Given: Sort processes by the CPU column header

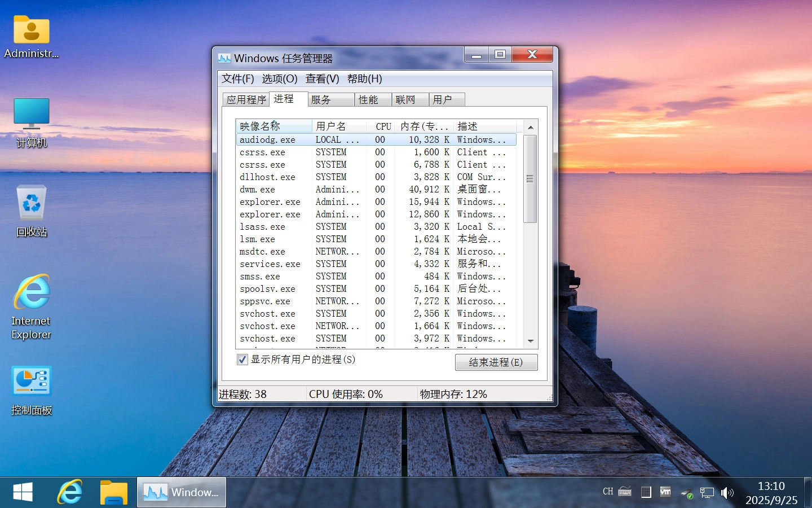Looking at the screenshot, I should click(x=383, y=126).
